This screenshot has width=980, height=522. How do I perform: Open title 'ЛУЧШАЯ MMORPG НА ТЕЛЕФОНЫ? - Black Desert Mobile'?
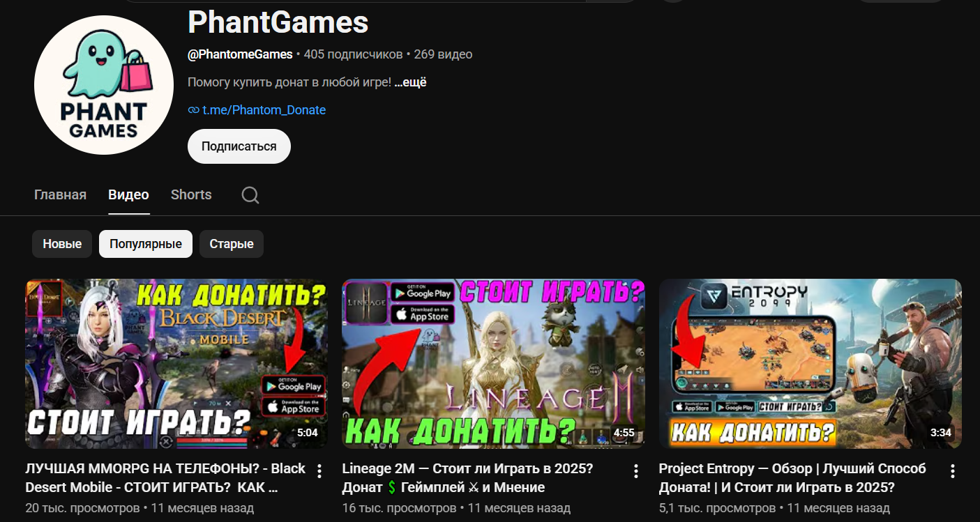165,477
